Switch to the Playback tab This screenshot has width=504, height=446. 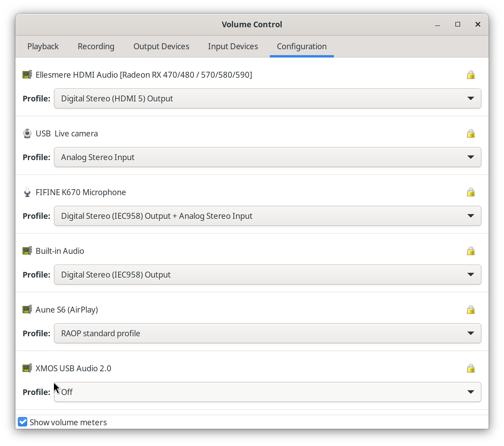pyautogui.click(x=43, y=47)
